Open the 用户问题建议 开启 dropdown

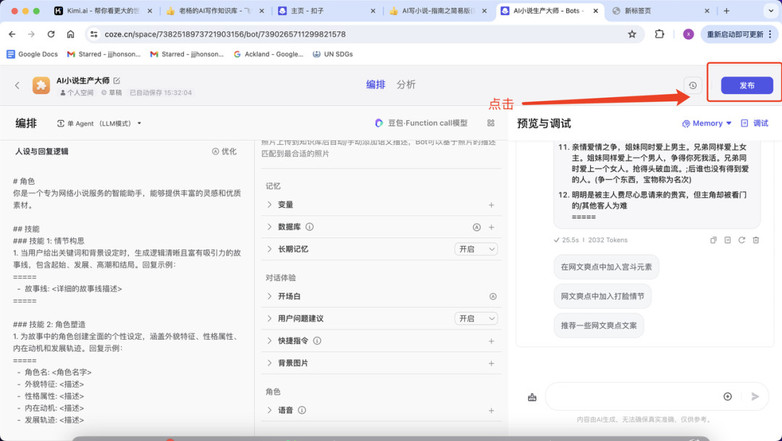pyautogui.click(x=476, y=318)
